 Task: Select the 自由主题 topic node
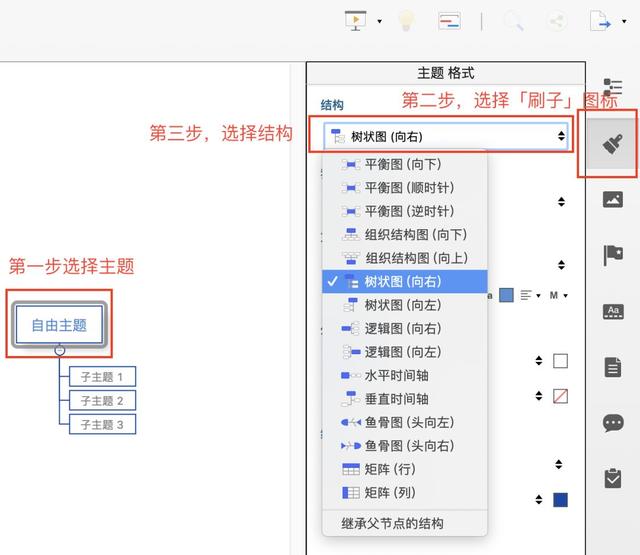pyautogui.click(x=59, y=325)
